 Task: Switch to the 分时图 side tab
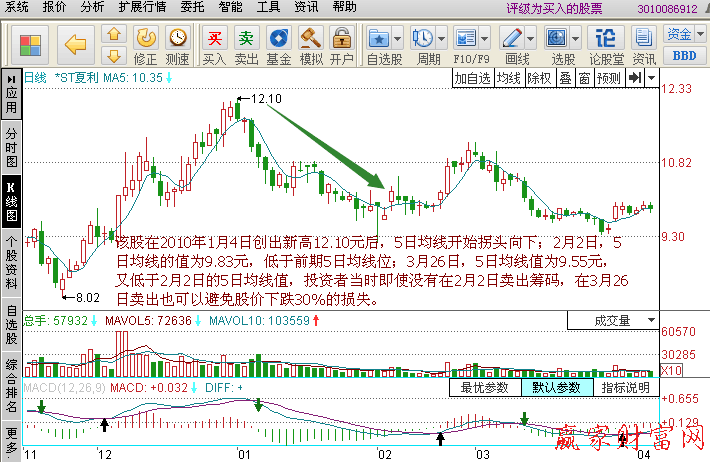click(11, 146)
